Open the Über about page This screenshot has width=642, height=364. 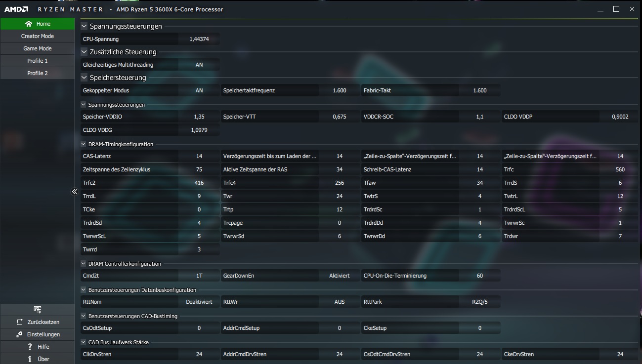37,359
